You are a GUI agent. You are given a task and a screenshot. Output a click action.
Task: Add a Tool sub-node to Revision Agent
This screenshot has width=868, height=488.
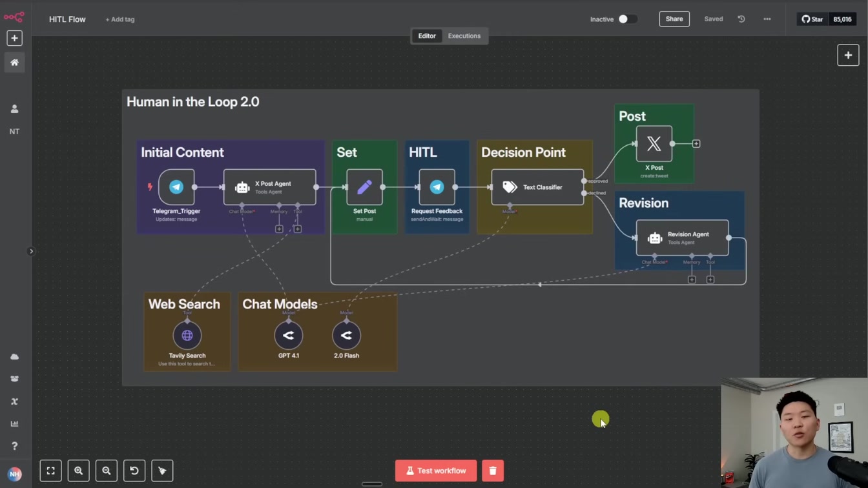[710, 280]
